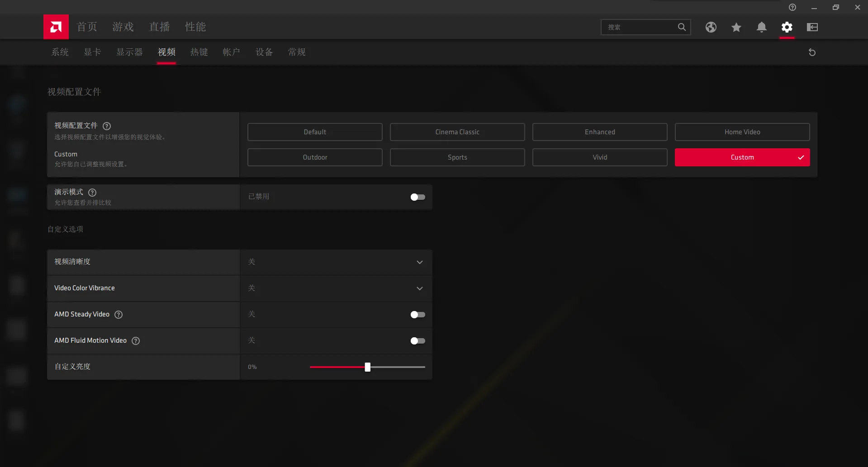
Task: Open favorites star icon
Action: tap(736, 27)
